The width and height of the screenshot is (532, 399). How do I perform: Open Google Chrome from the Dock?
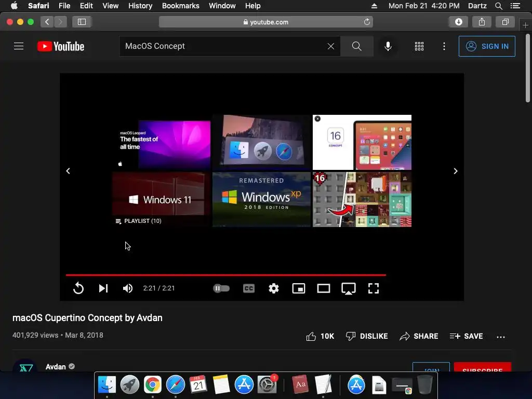(x=153, y=385)
